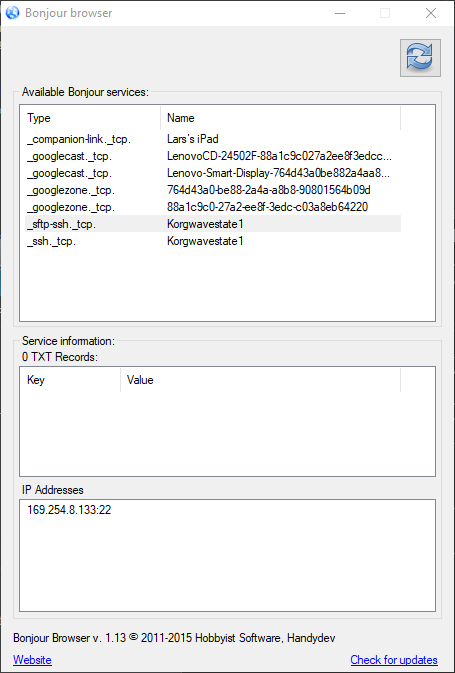Click the Value column header in TXT records
This screenshot has height=673, width=455.
[x=261, y=380]
